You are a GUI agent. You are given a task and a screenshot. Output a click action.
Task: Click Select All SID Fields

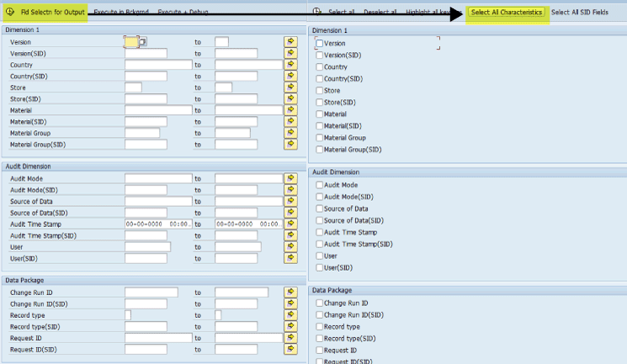579,13
